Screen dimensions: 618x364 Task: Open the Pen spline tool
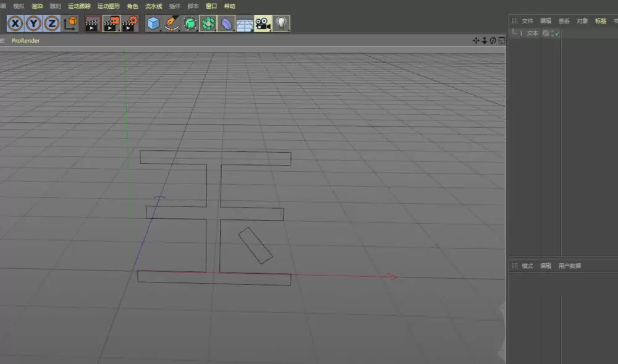(x=171, y=23)
